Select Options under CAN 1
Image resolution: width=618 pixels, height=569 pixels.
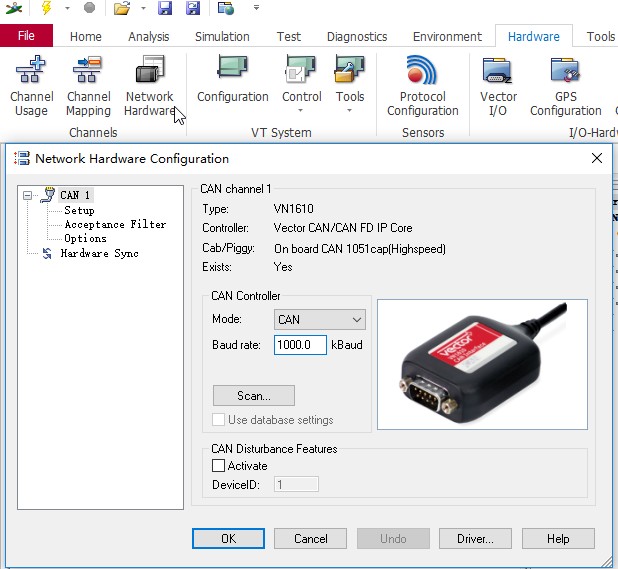[85, 238]
